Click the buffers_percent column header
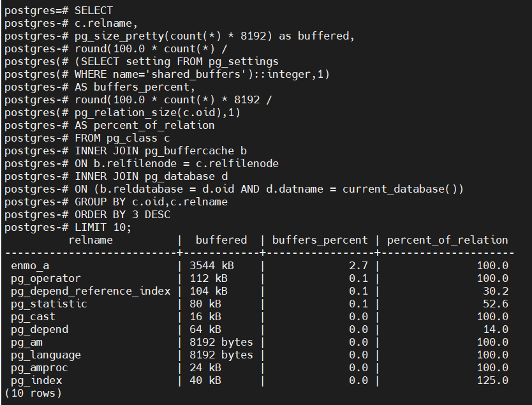Image resolution: width=532 pixels, height=405 pixels. click(x=320, y=240)
